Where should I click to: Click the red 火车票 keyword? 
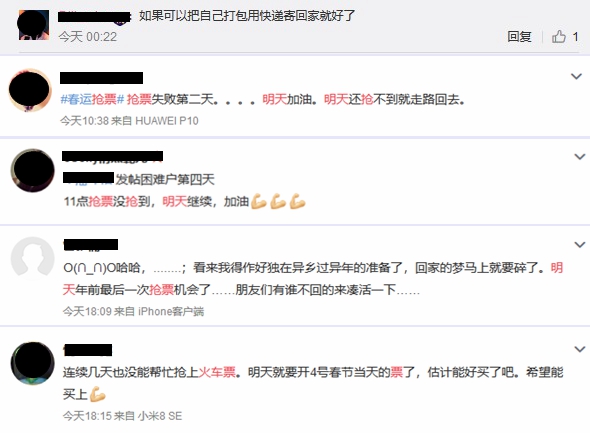[x=217, y=372]
